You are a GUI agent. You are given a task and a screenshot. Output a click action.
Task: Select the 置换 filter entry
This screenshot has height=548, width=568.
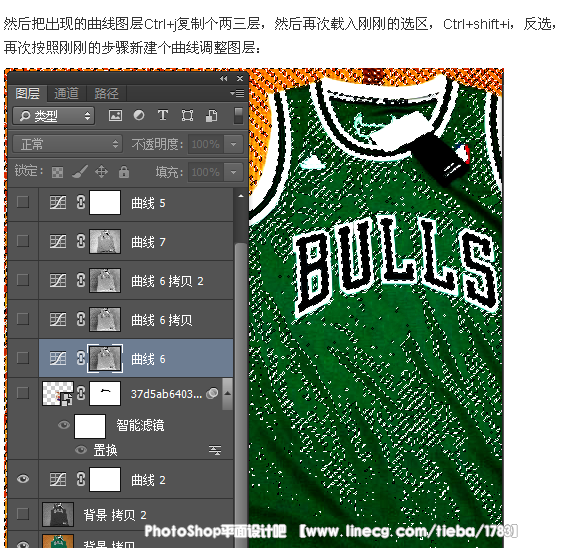pos(105,450)
